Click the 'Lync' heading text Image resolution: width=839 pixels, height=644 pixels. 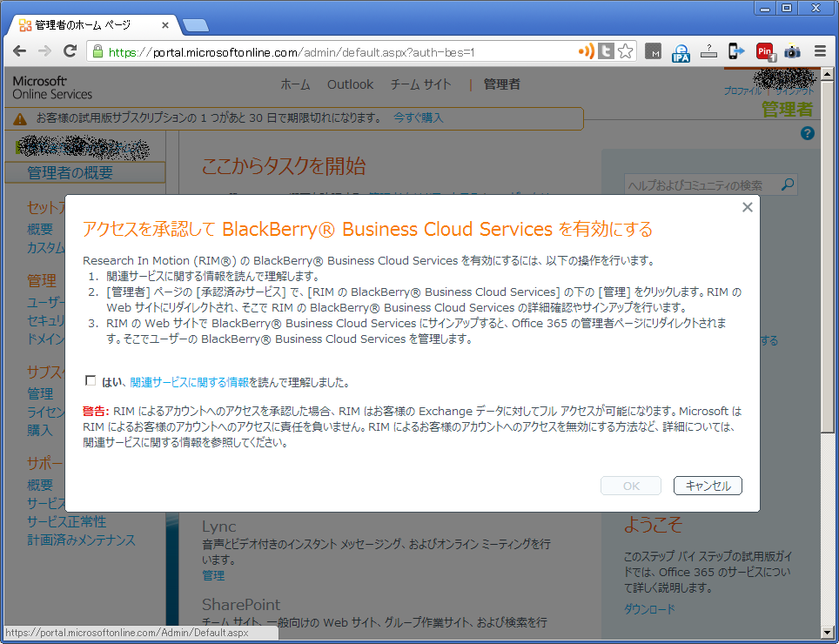pyautogui.click(x=219, y=527)
